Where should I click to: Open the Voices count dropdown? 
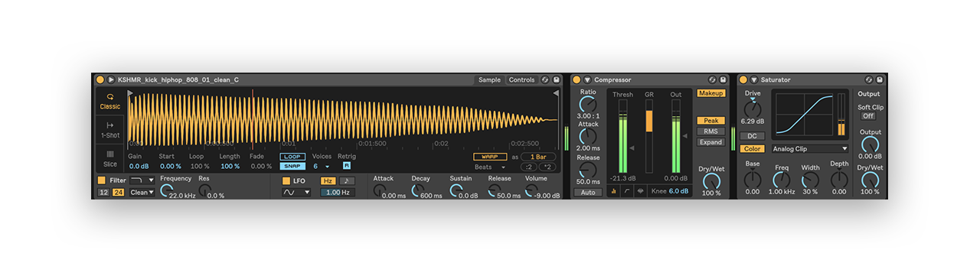[x=321, y=166]
